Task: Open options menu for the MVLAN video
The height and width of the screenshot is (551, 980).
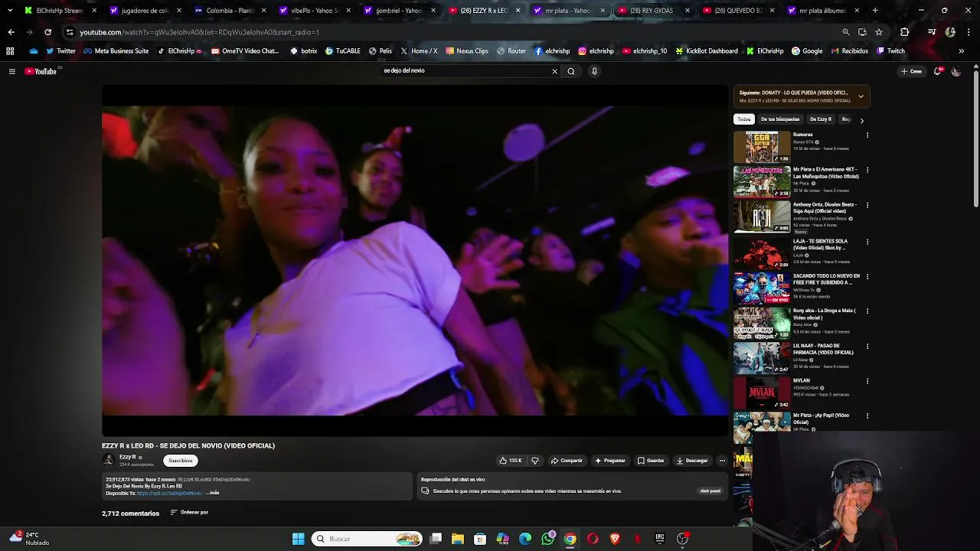Action: (x=867, y=381)
